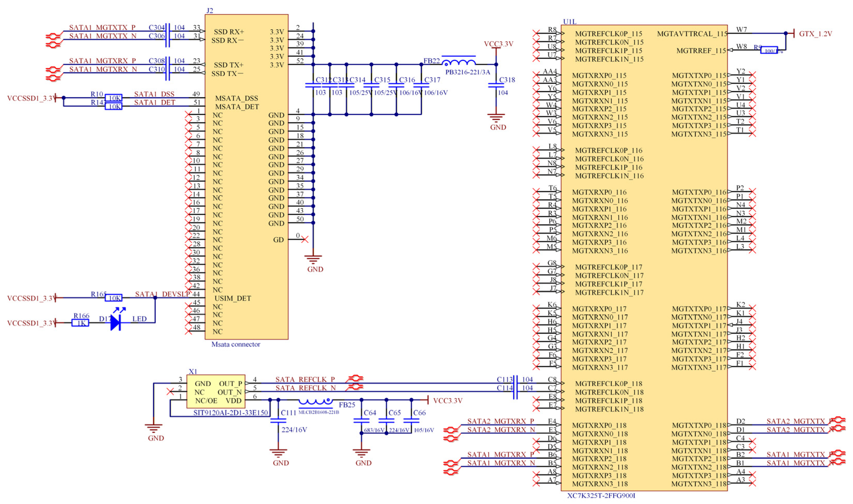Click the J2 designator label
Viewport: 853px width, 504px height.
coord(210,11)
